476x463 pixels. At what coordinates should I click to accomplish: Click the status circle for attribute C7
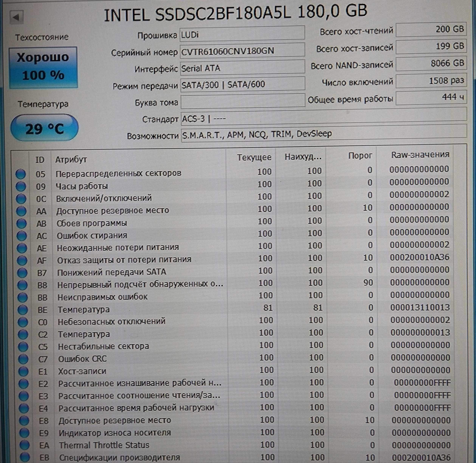coord(24,359)
